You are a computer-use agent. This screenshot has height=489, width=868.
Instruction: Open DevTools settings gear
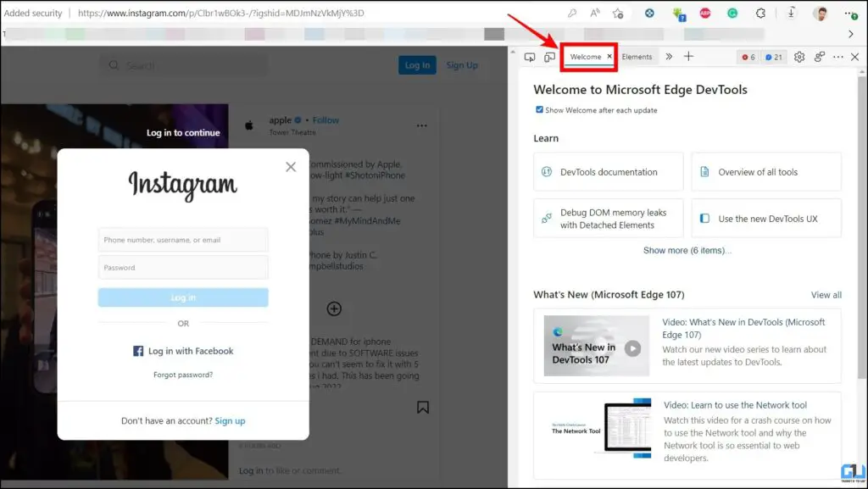[x=798, y=57]
